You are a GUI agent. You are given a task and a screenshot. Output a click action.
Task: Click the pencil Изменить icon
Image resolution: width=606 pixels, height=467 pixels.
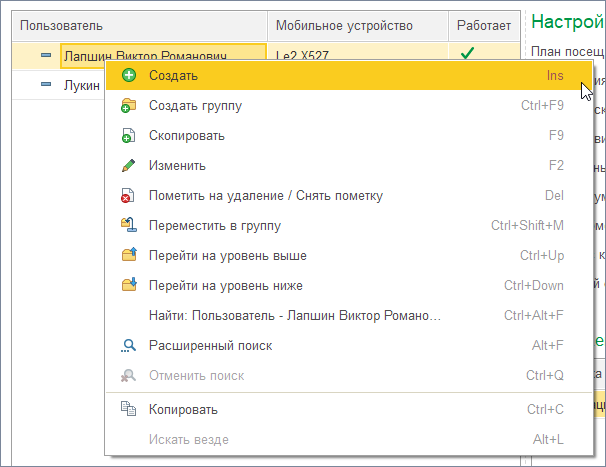pyautogui.click(x=128, y=166)
